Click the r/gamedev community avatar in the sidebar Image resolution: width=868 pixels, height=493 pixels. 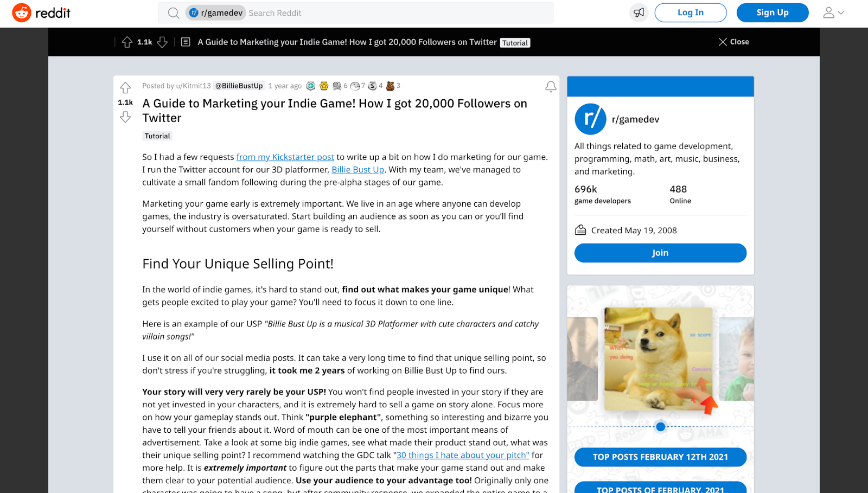(x=590, y=119)
